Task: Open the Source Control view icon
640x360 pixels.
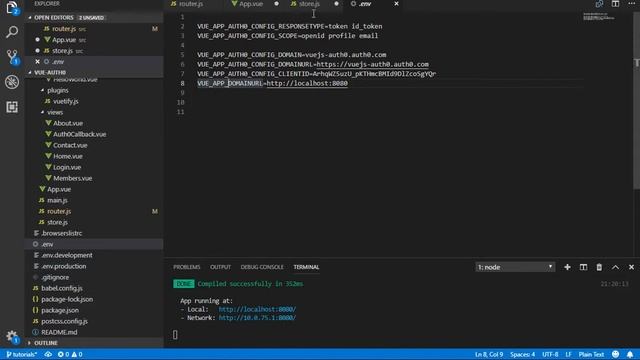Action: pos(12,57)
